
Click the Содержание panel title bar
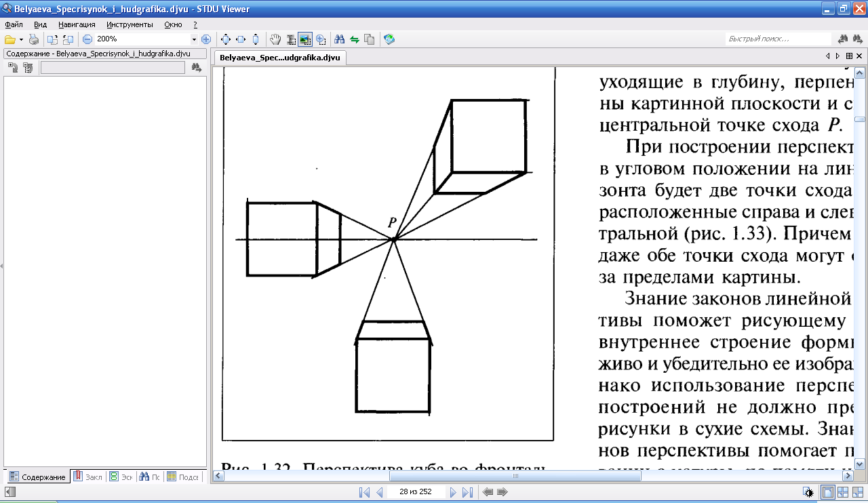(x=105, y=53)
